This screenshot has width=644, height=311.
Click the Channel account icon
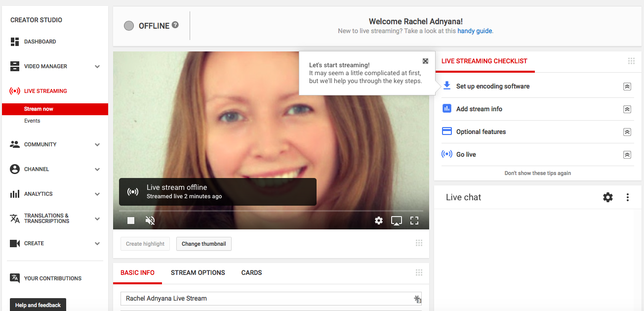pos(15,169)
